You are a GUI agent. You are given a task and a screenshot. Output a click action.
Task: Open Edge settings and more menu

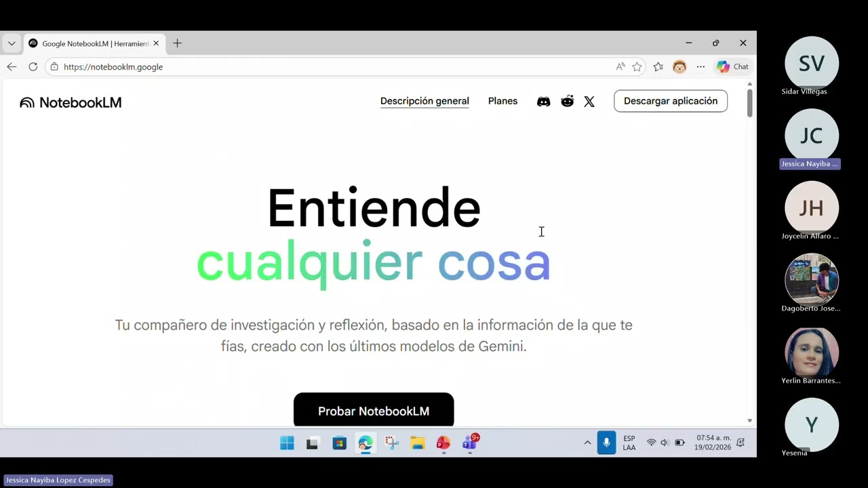tap(701, 66)
